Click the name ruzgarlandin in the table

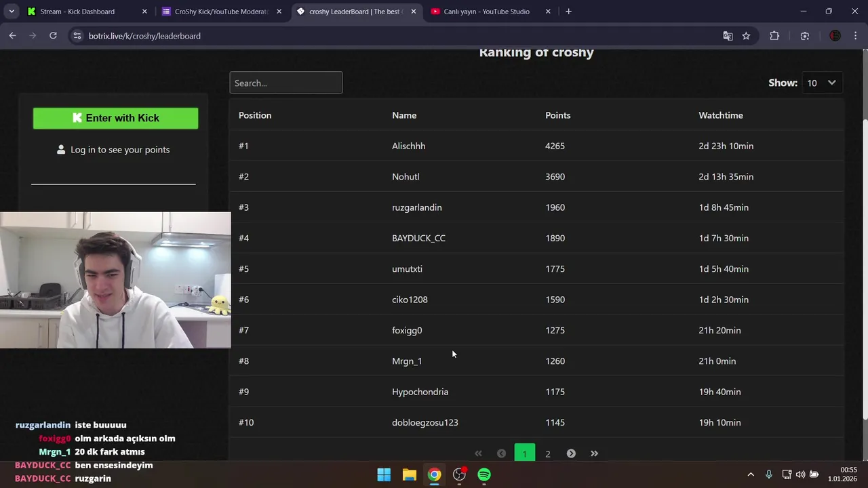417,207
